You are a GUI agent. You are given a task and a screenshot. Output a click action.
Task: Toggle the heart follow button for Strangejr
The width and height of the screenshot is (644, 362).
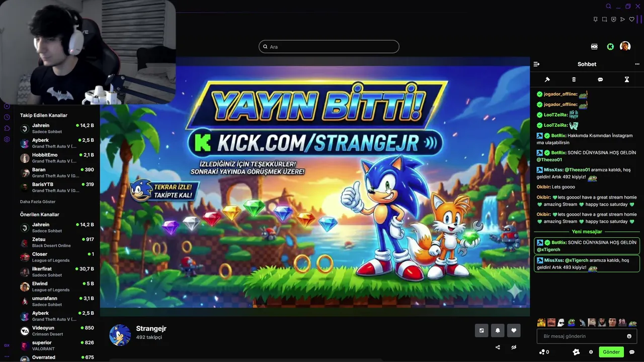click(514, 330)
